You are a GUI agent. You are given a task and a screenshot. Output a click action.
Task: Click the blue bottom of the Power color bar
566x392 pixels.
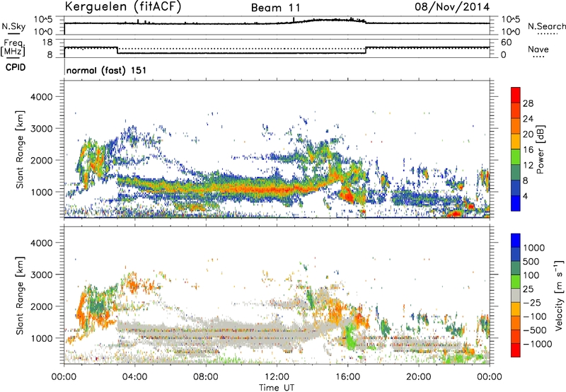(516, 203)
